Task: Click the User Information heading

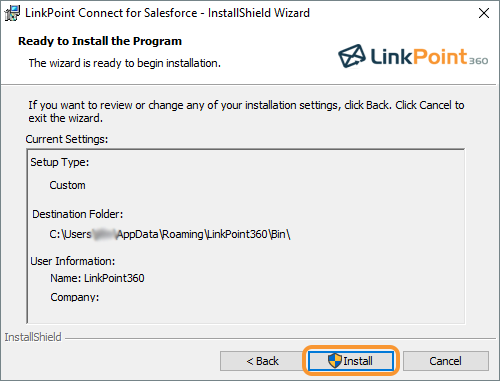Action: 73,261
